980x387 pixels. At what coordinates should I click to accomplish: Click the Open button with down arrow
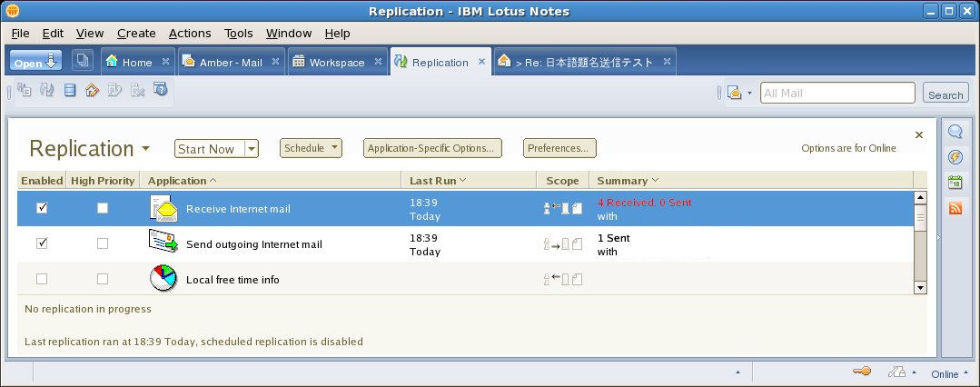point(35,61)
